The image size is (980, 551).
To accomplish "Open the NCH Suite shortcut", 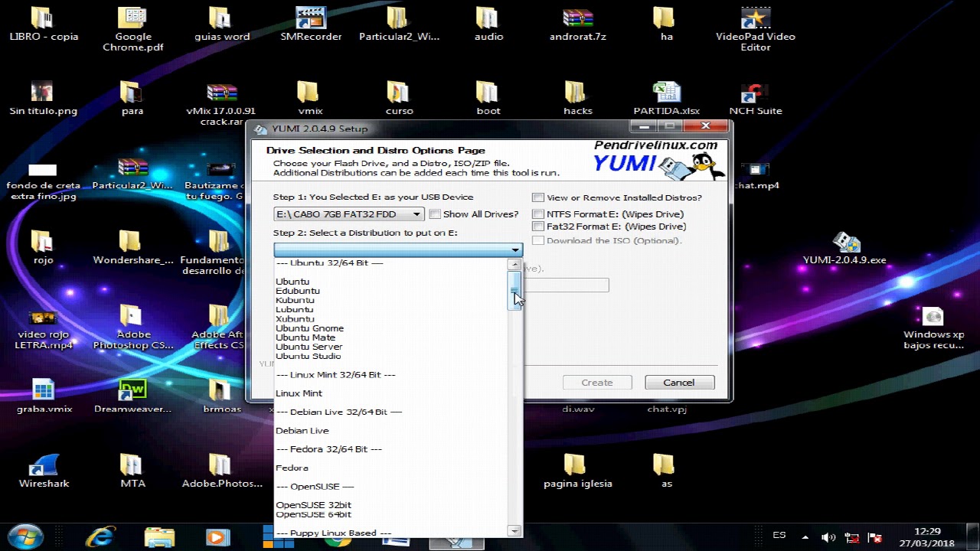I will [756, 98].
